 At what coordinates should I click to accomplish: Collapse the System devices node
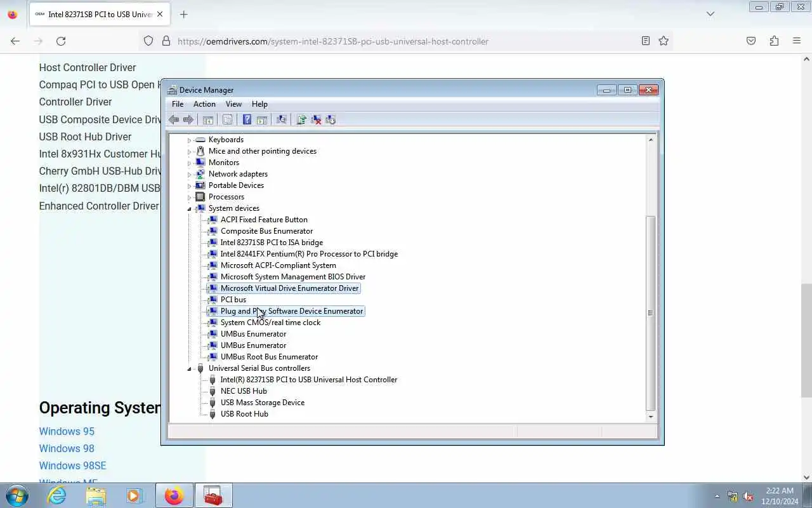189,208
